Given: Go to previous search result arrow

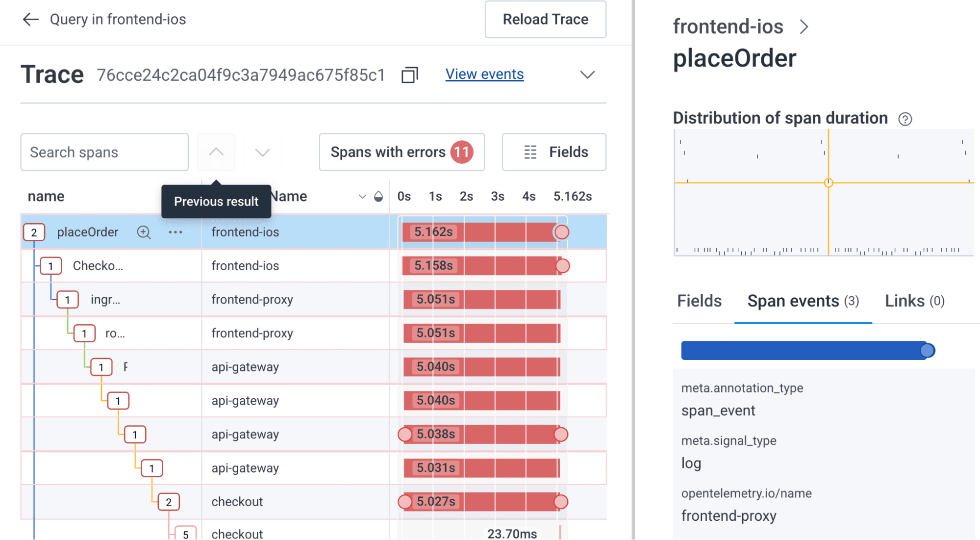Looking at the screenshot, I should (216, 152).
